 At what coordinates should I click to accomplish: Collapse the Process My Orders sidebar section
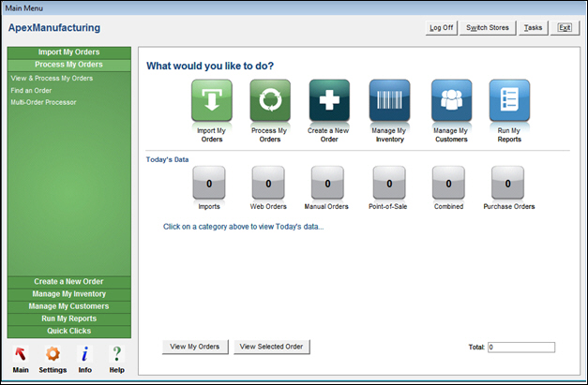69,65
